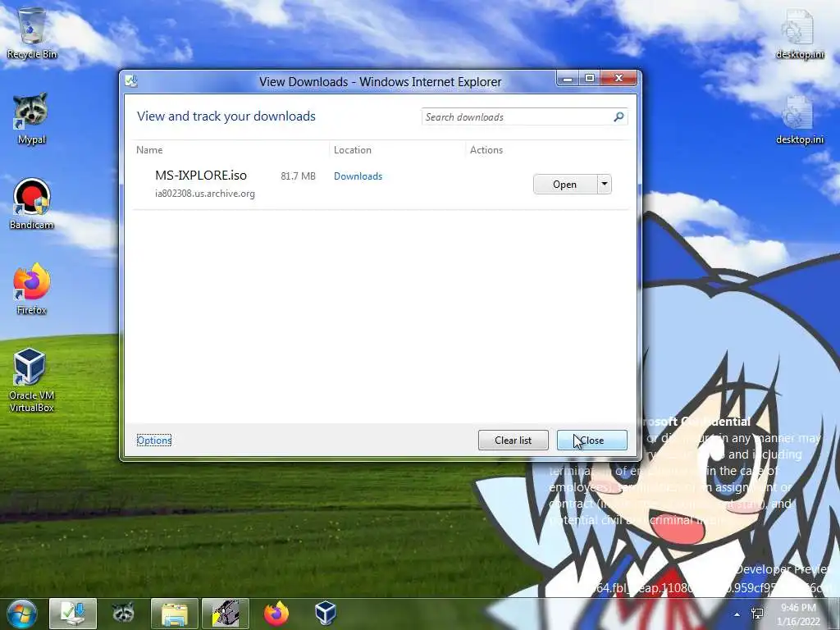Close the View Downloads window with X

coord(619,79)
